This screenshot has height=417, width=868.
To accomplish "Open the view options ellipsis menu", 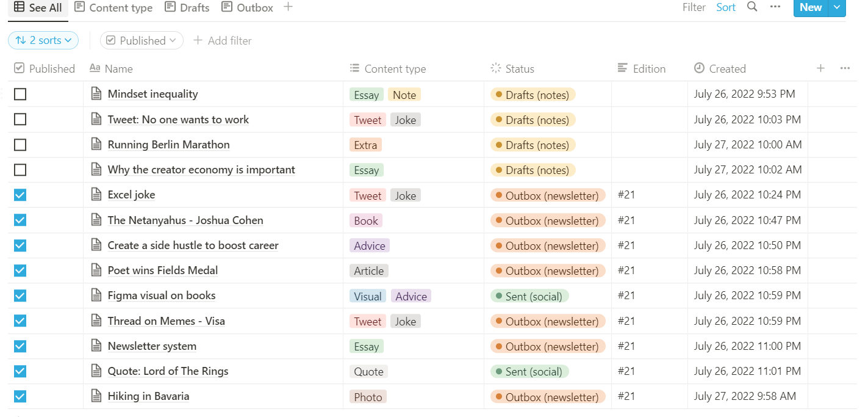I will 775,7.
